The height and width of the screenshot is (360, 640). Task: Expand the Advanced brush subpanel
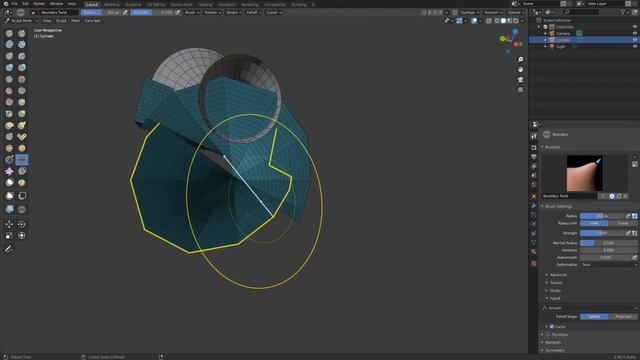pos(558,275)
